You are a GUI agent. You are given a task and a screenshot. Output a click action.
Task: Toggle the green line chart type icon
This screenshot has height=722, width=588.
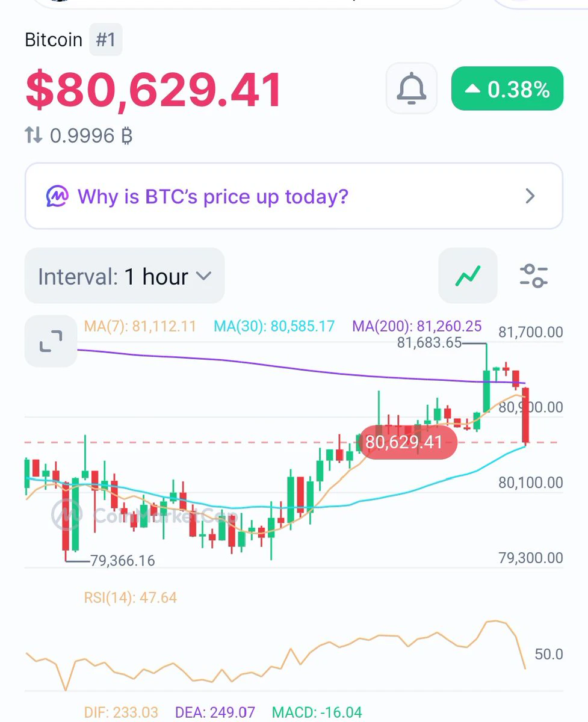pyautogui.click(x=468, y=276)
